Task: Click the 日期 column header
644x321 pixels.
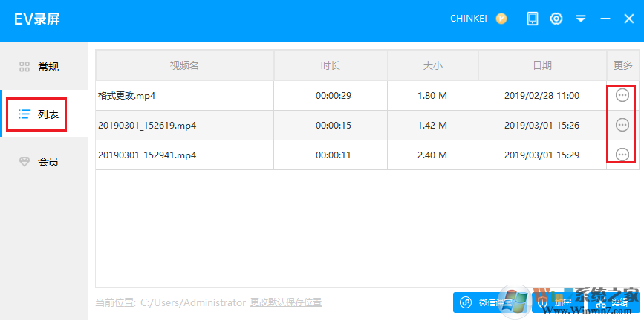Action: (x=542, y=65)
